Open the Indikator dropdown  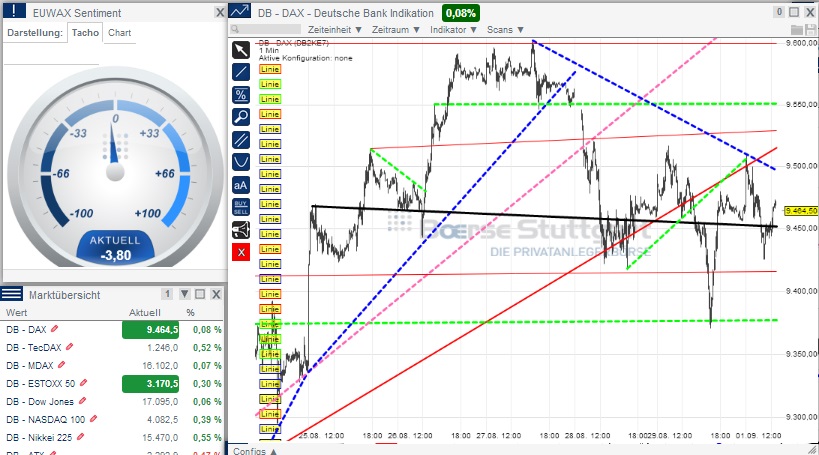(x=453, y=30)
